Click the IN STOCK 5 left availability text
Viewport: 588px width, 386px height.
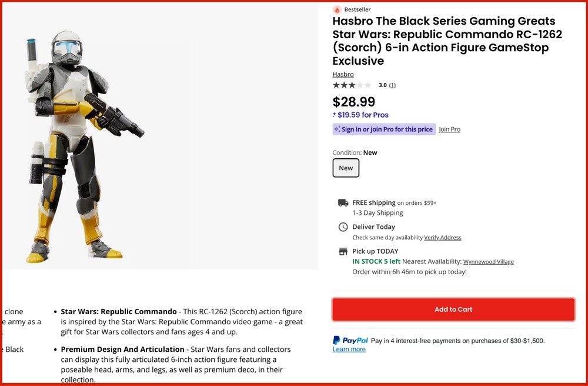pyautogui.click(x=376, y=261)
